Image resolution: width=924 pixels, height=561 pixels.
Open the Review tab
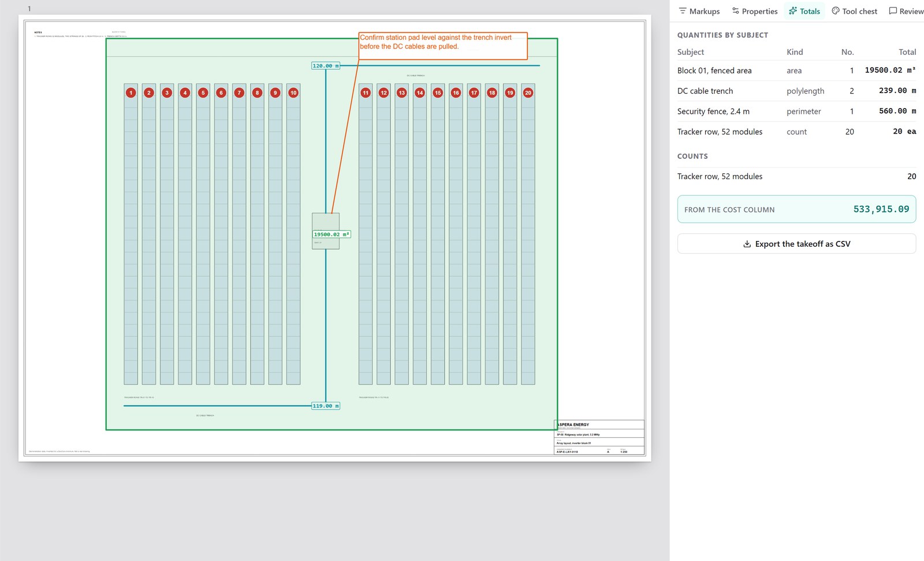[906, 11]
